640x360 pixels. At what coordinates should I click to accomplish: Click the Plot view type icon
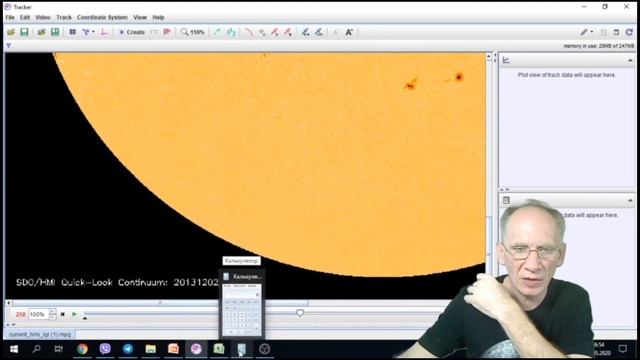(x=506, y=60)
